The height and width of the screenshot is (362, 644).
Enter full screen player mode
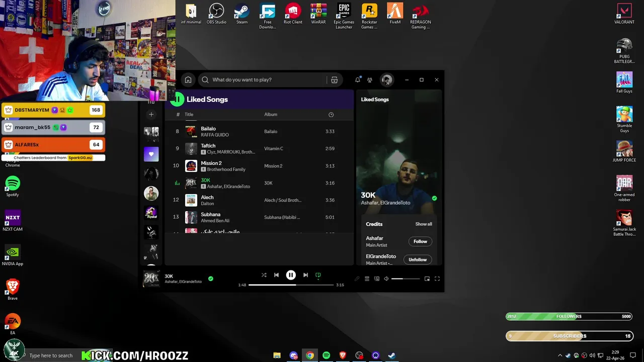437,279
